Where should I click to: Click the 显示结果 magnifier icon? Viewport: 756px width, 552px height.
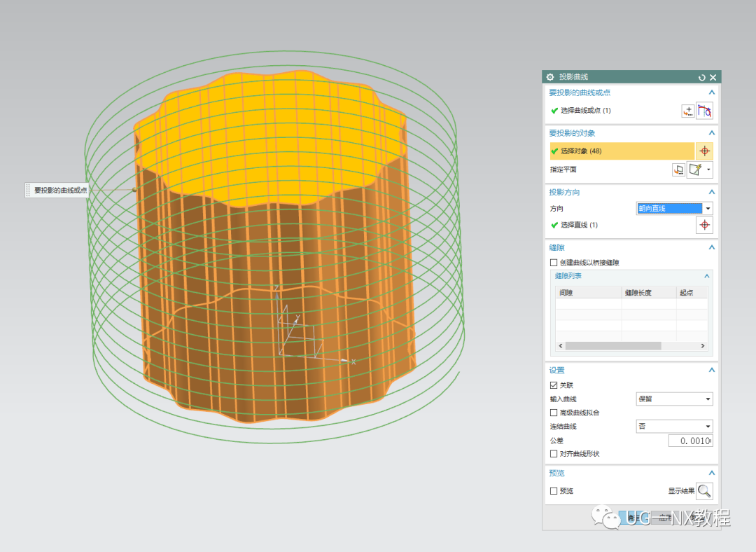(704, 491)
